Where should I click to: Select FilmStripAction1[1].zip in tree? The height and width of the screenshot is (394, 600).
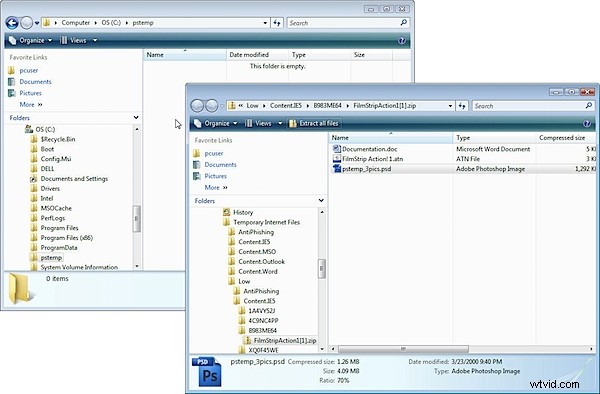285,340
